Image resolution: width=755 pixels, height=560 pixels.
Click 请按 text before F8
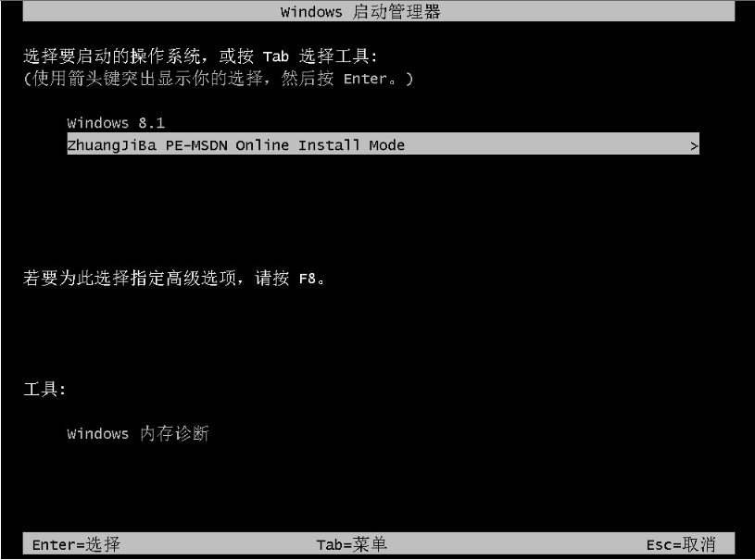[271, 278]
